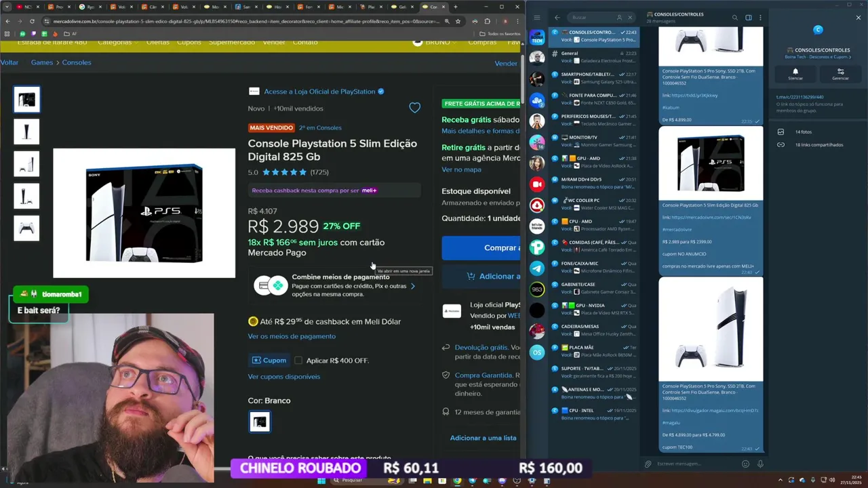Image resolution: width=868 pixels, height=488 pixels.
Task: Open Telegram hamburger menu
Action: pos(536,18)
